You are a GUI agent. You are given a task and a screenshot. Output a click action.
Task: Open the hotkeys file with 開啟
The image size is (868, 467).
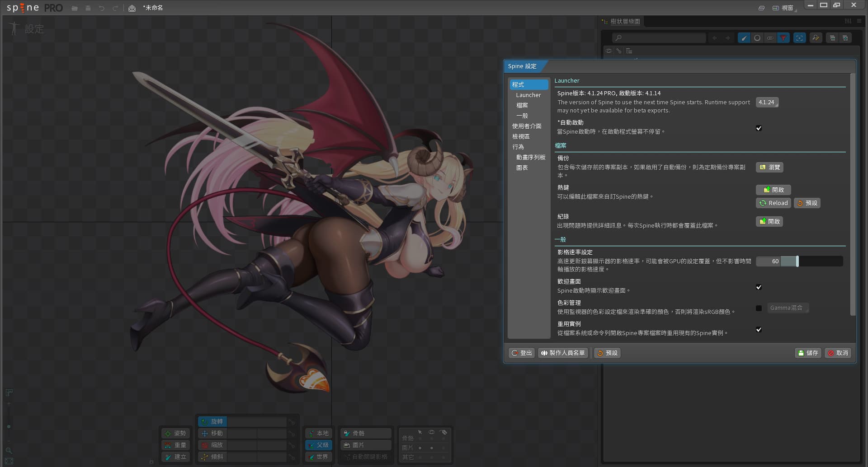773,190
